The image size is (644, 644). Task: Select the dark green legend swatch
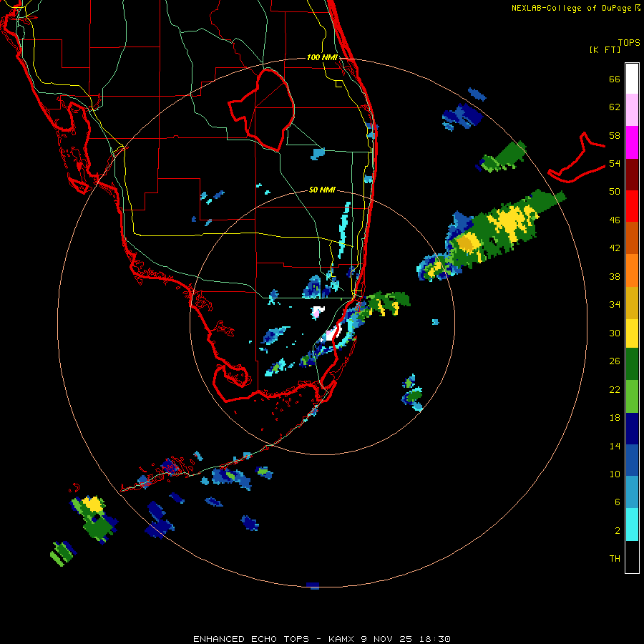pyautogui.click(x=632, y=364)
